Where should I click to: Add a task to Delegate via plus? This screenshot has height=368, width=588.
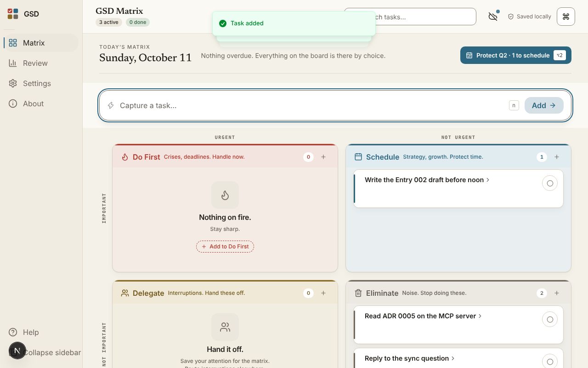point(323,293)
